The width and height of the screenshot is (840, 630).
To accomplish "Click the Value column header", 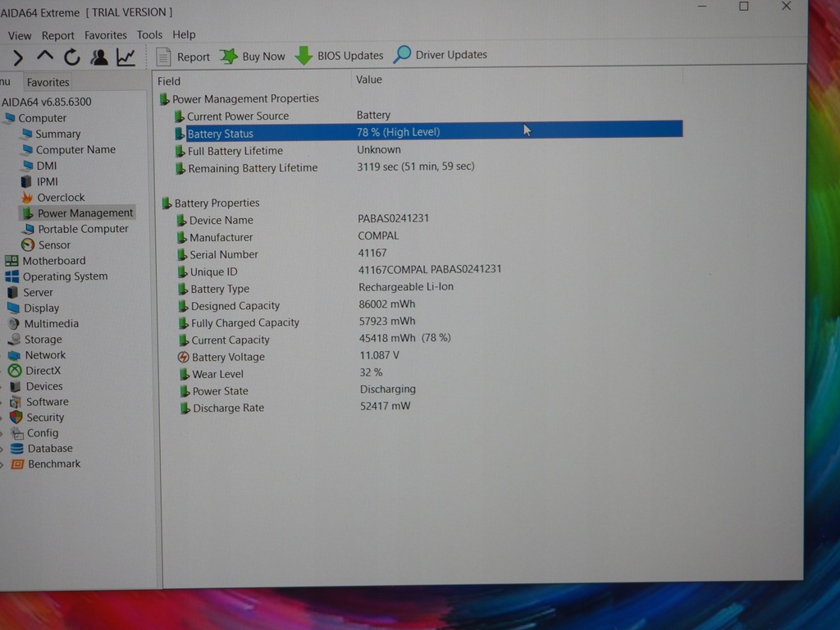I will click(x=368, y=80).
